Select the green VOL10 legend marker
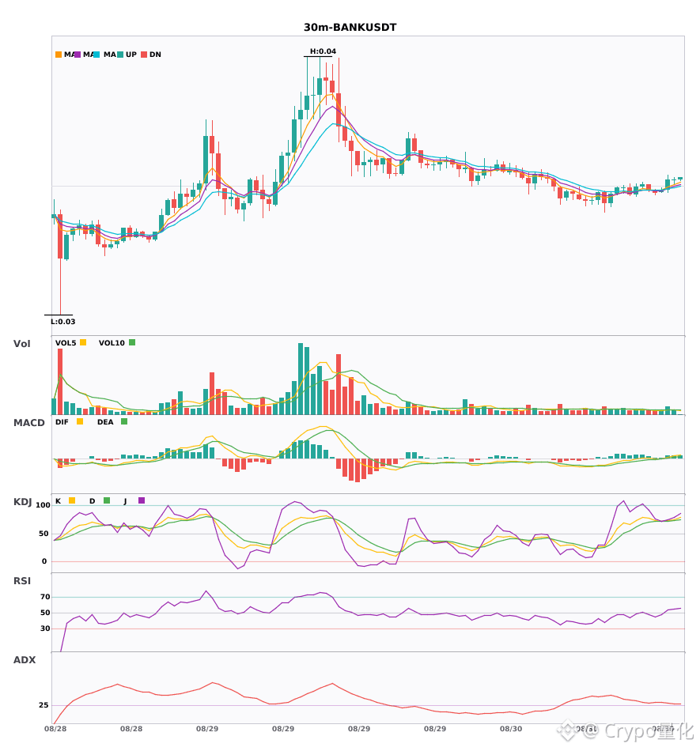700x751 pixels. (x=132, y=342)
